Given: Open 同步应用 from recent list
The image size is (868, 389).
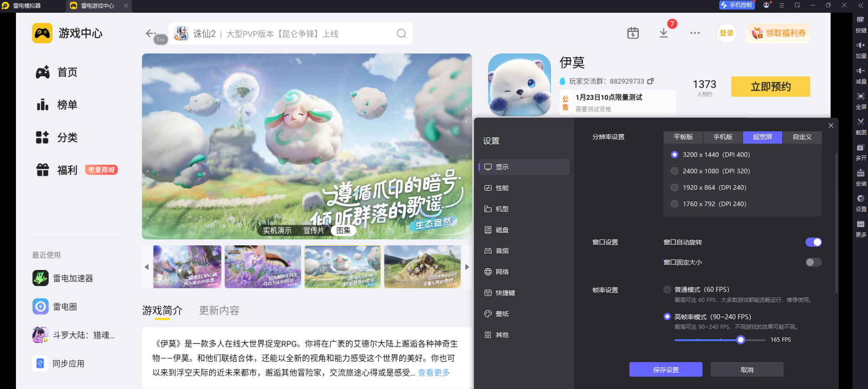Looking at the screenshot, I should coord(58,363).
